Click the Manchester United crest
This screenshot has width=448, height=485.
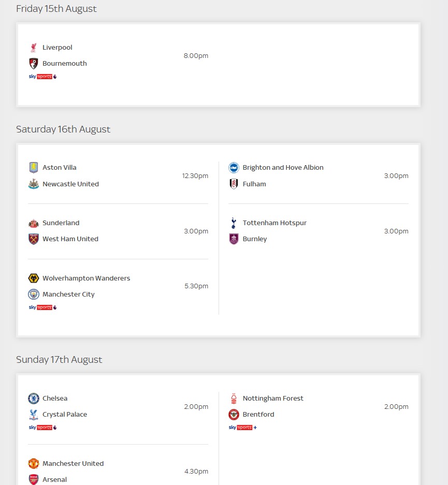(34, 463)
